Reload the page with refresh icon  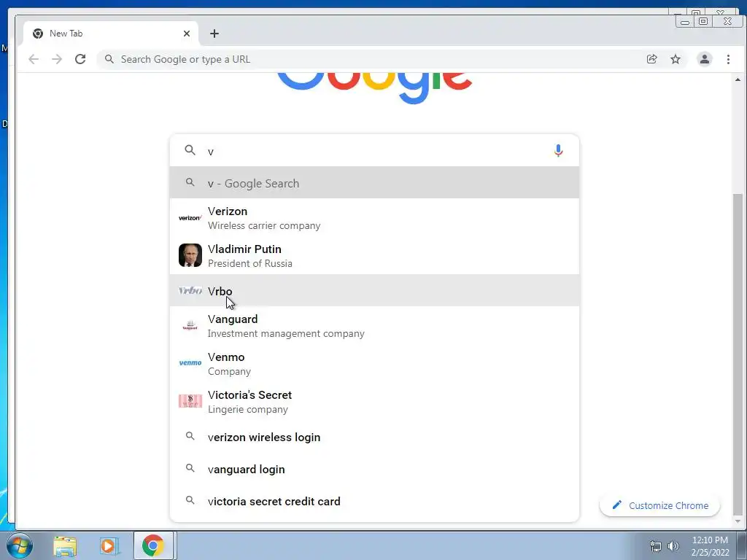point(80,59)
